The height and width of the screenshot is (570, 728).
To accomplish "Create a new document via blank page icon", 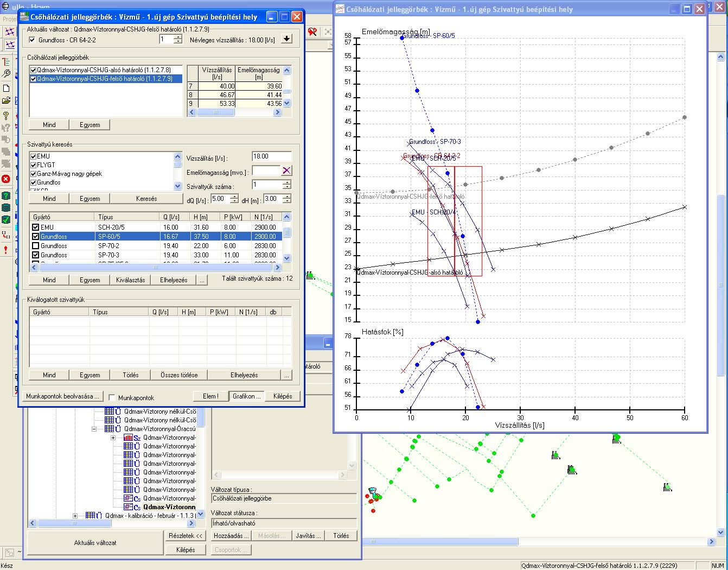I will click(6, 88).
